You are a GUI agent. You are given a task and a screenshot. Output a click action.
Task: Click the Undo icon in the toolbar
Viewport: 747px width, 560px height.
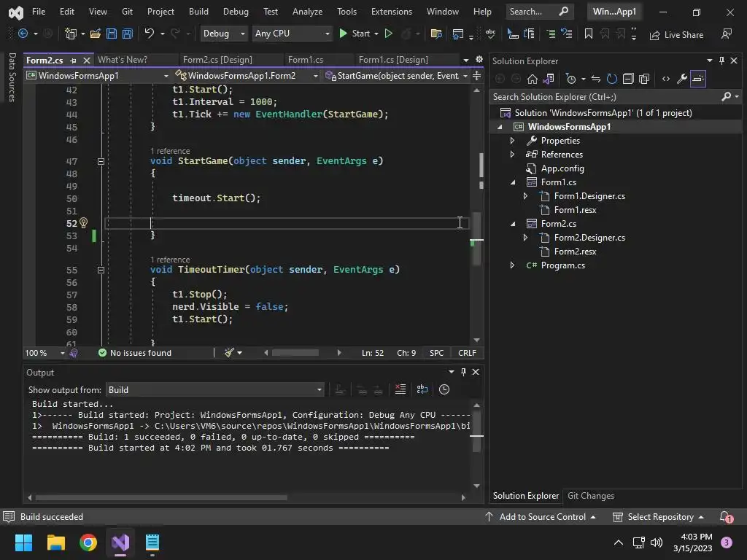pyautogui.click(x=150, y=34)
